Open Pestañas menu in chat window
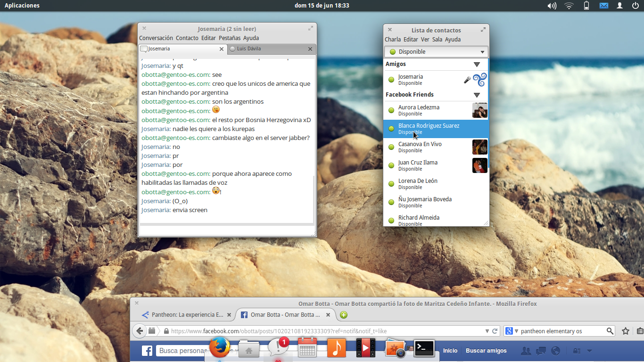This screenshot has width=644, height=362. coord(230,38)
